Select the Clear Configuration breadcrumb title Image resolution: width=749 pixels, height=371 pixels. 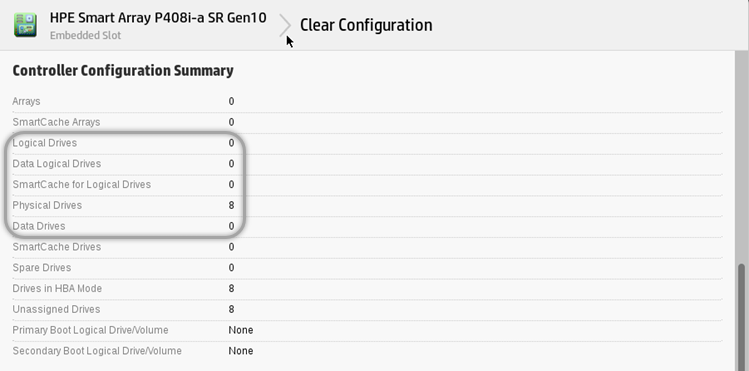click(x=366, y=25)
